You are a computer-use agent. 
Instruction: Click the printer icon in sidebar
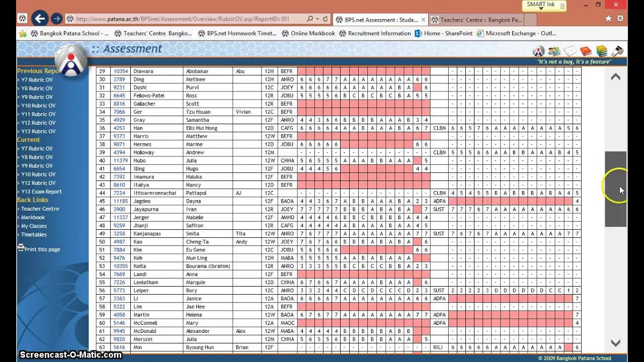(x=21, y=247)
